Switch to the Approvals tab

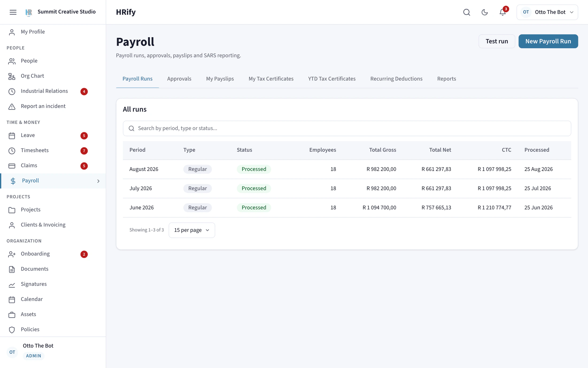pos(179,79)
